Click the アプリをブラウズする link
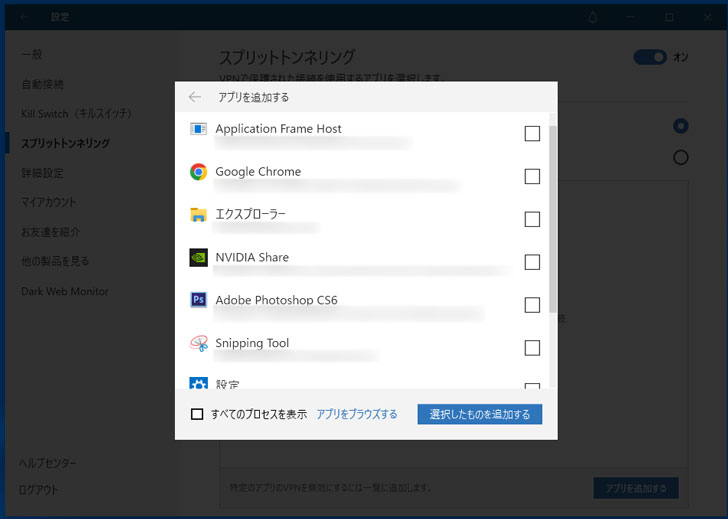This screenshot has height=519, width=728. 357,414
